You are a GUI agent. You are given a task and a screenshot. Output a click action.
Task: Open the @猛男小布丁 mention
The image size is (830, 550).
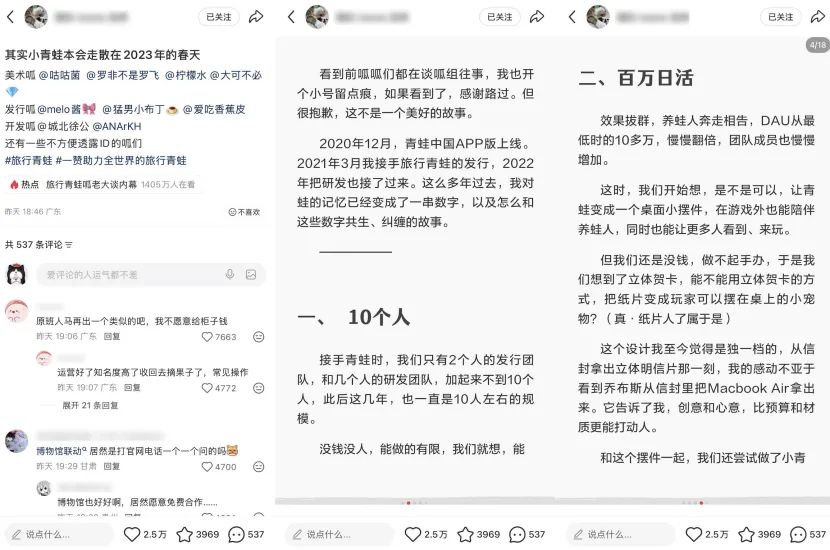click(133, 109)
